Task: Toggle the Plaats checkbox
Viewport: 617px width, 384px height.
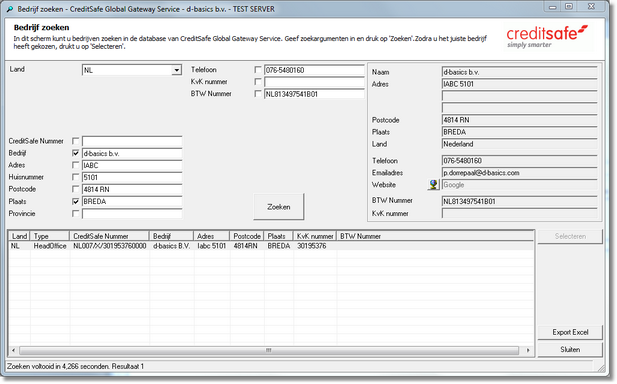Action: coord(76,201)
